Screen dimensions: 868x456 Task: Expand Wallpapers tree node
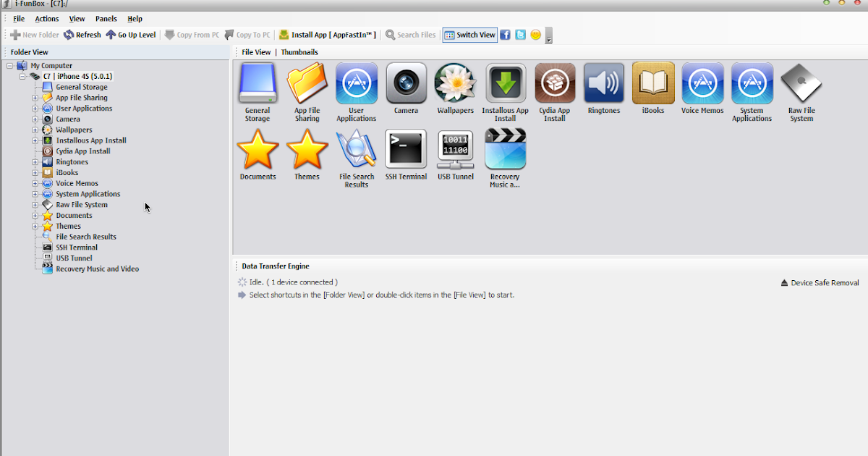point(35,130)
